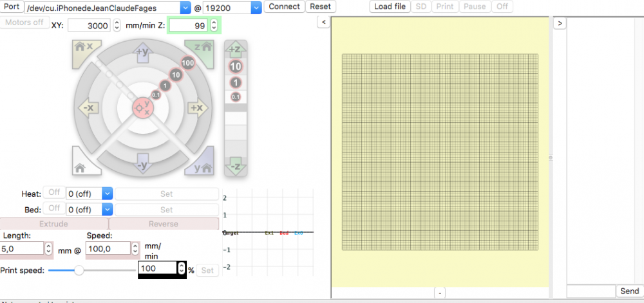644x303 pixels.
Task: Collapse the left panel with the < button
Action: (x=324, y=22)
